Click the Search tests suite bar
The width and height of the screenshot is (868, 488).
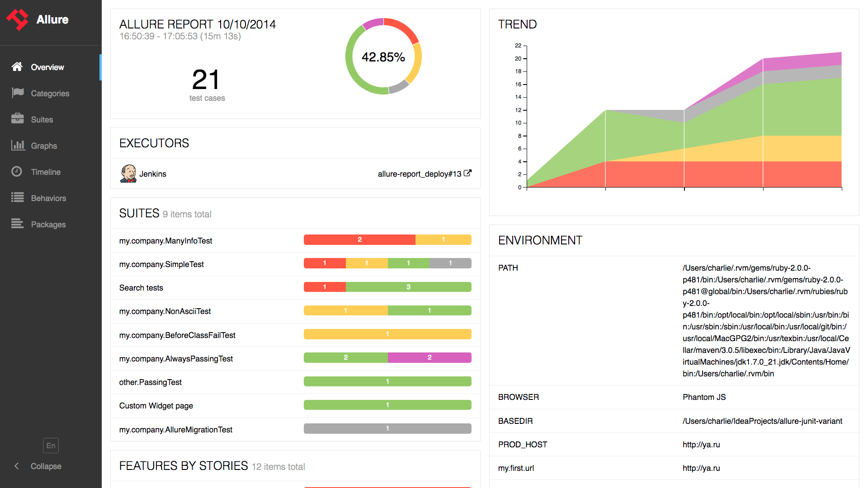(x=388, y=288)
